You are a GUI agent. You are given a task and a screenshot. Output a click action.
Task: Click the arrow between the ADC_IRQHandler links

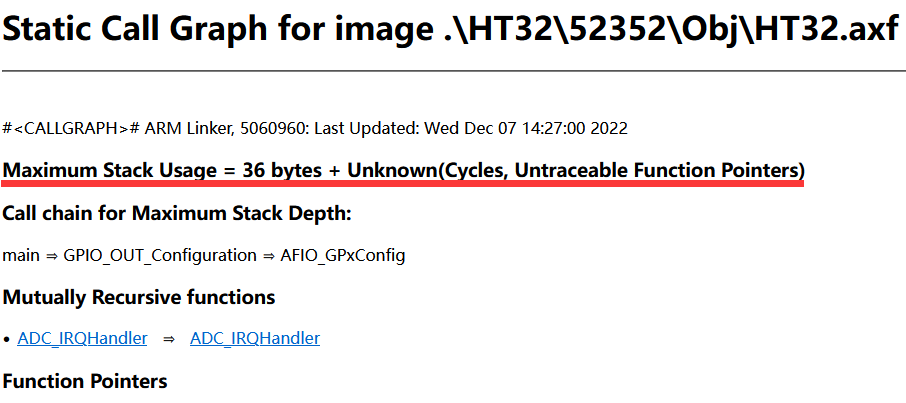(x=169, y=339)
